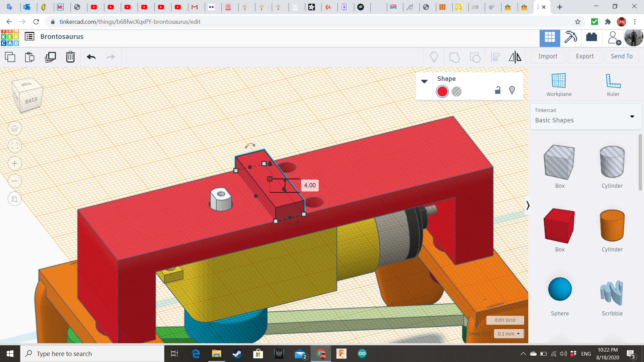Undo the last action
Screen dimensions: 644x362
91,57
